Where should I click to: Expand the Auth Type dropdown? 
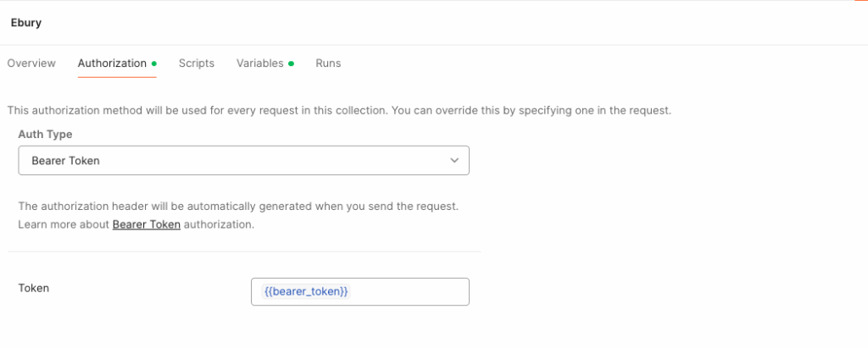tap(243, 160)
